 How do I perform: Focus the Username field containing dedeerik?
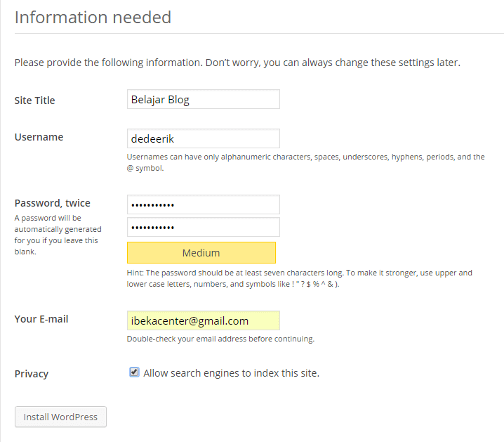pyautogui.click(x=203, y=138)
